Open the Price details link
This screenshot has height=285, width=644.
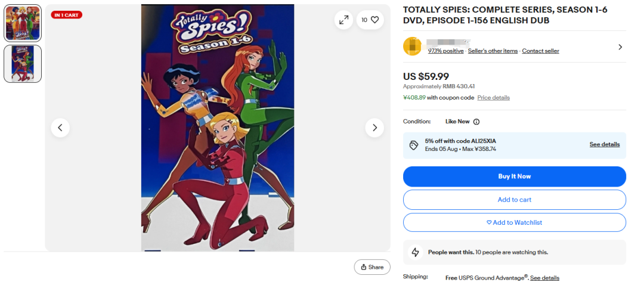493,98
